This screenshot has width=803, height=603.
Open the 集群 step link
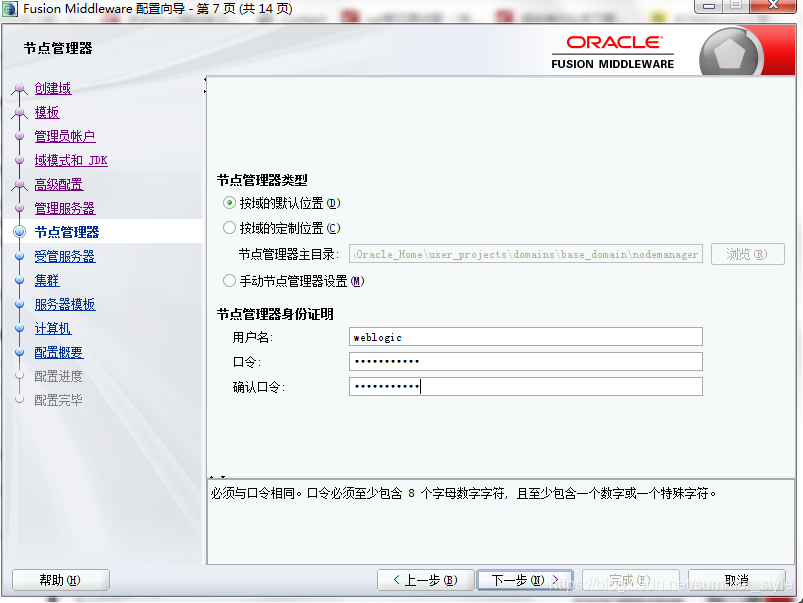[x=47, y=280]
